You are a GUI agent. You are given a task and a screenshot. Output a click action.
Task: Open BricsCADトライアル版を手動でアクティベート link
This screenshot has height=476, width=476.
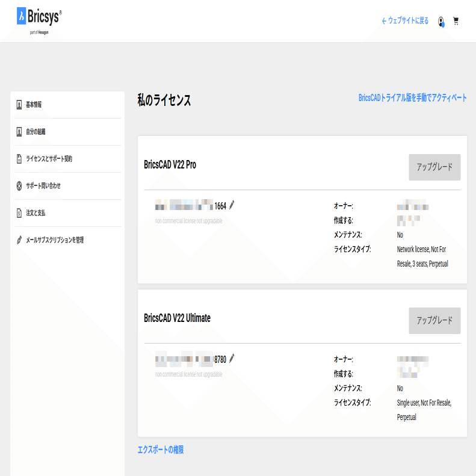(x=412, y=97)
